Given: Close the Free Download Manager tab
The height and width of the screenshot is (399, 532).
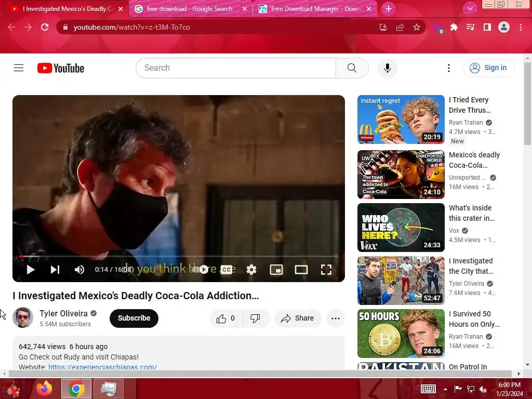Looking at the screenshot, I should coord(369,9).
